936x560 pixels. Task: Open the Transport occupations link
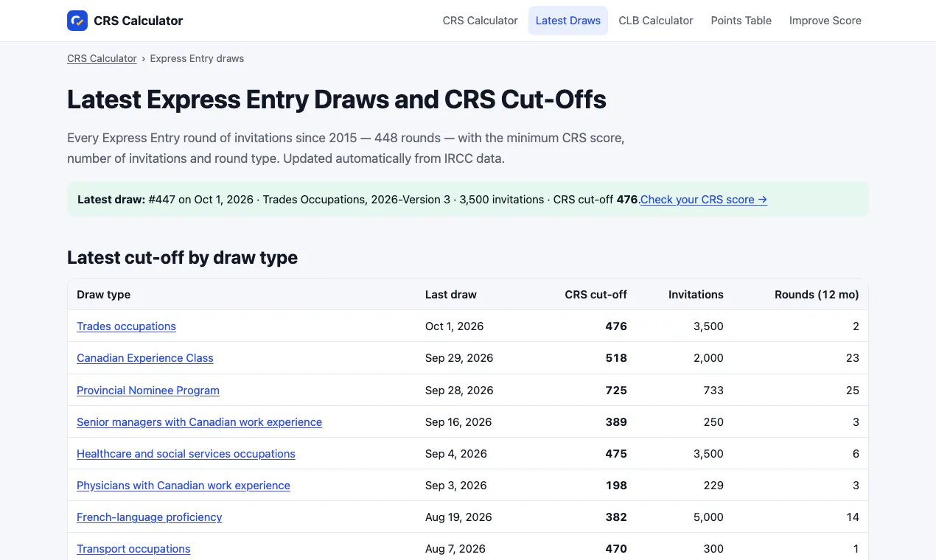133,549
